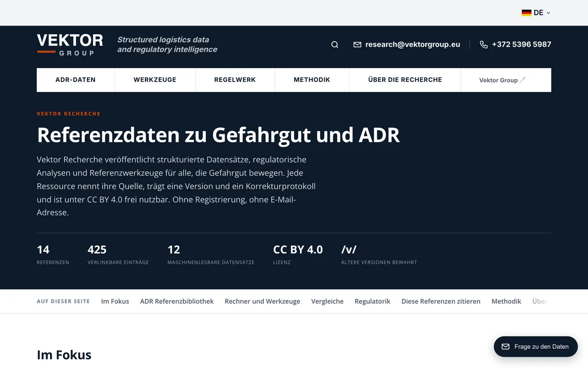This screenshot has width=588, height=368.
Task: Click the Structured logistics data tagline
Action: click(x=167, y=45)
